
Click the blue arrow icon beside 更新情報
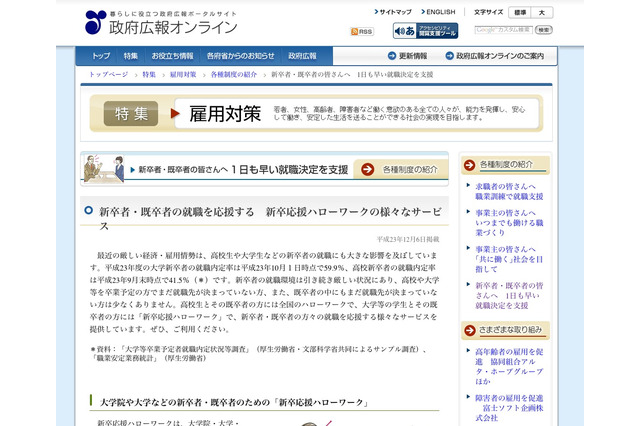[392, 56]
